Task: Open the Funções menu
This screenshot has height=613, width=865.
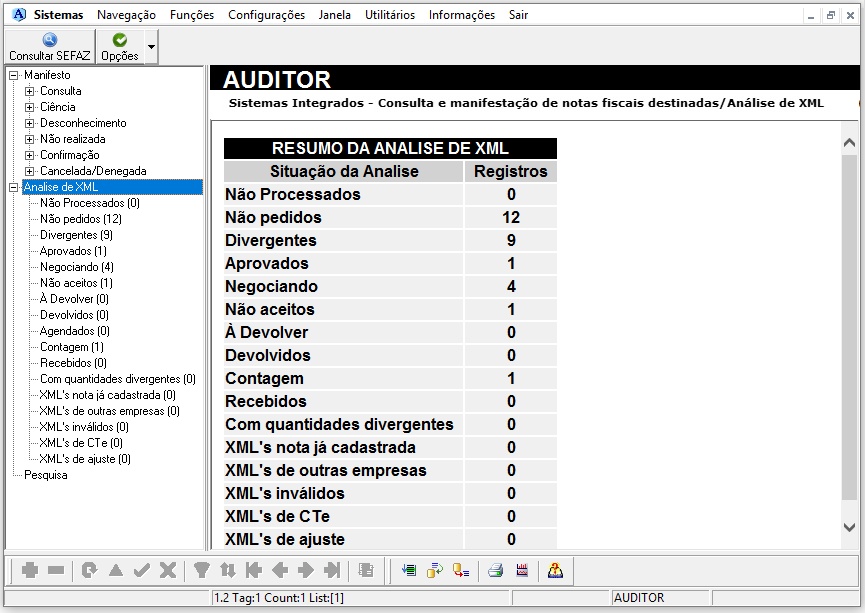Action: tap(192, 15)
